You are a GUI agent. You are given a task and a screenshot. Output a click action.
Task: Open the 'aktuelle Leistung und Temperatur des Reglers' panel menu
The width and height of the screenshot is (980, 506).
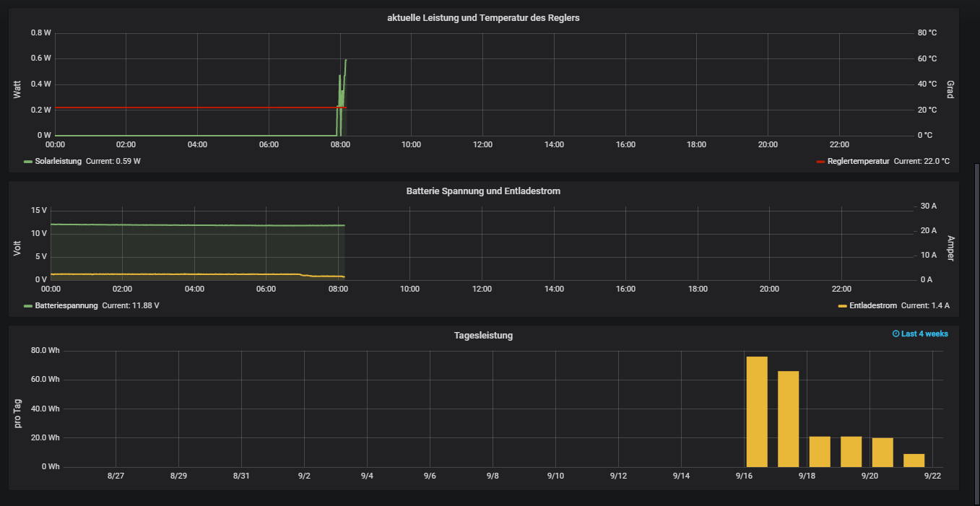tap(483, 18)
